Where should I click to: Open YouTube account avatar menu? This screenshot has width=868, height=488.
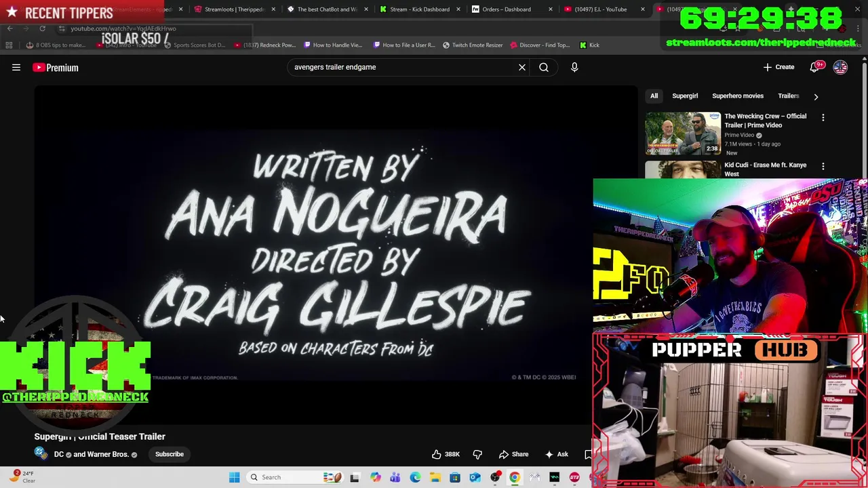point(840,67)
